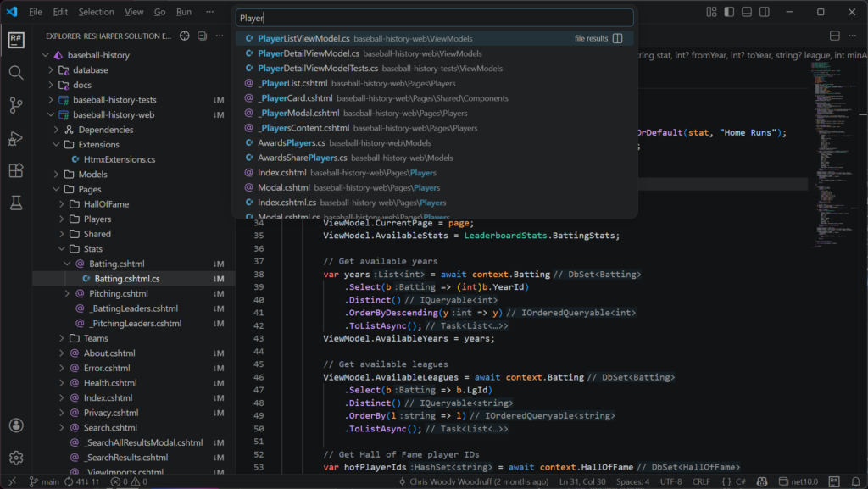
Task: Open the ReSharper view in activity bar
Action: [15, 40]
